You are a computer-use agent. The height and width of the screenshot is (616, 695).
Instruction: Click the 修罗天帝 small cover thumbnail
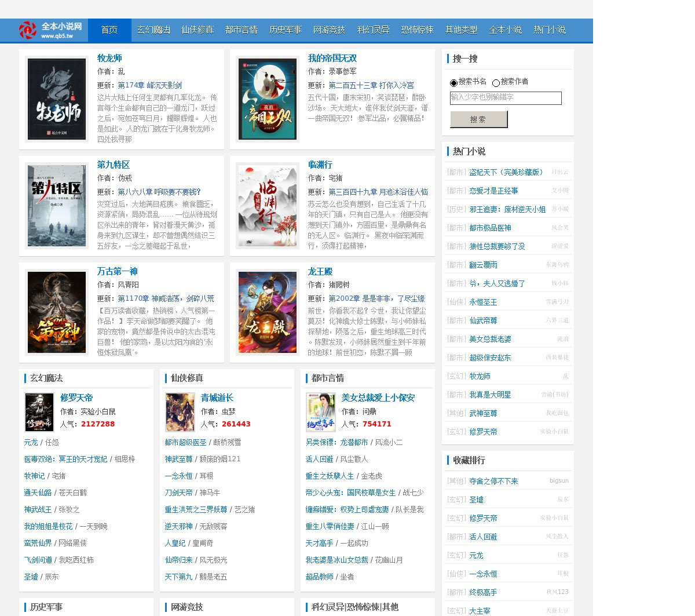coord(39,412)
